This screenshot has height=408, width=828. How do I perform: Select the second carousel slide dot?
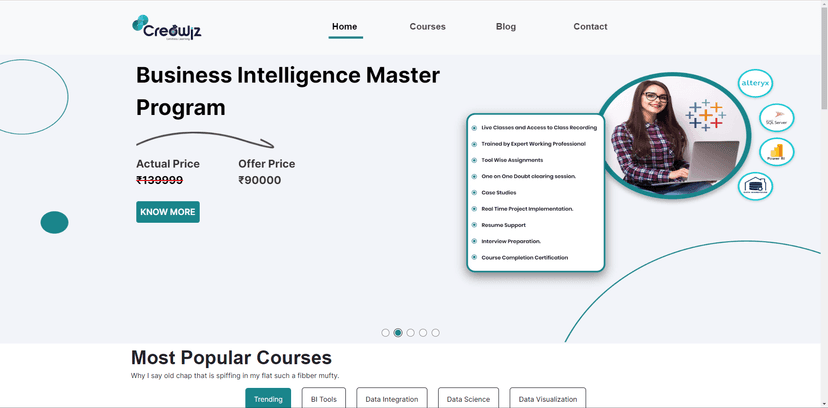point(398,333)
